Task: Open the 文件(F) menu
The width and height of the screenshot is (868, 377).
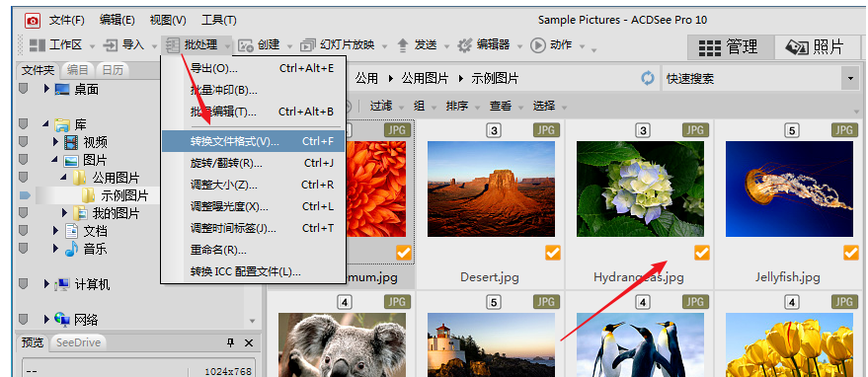Action: click(66, 21)
